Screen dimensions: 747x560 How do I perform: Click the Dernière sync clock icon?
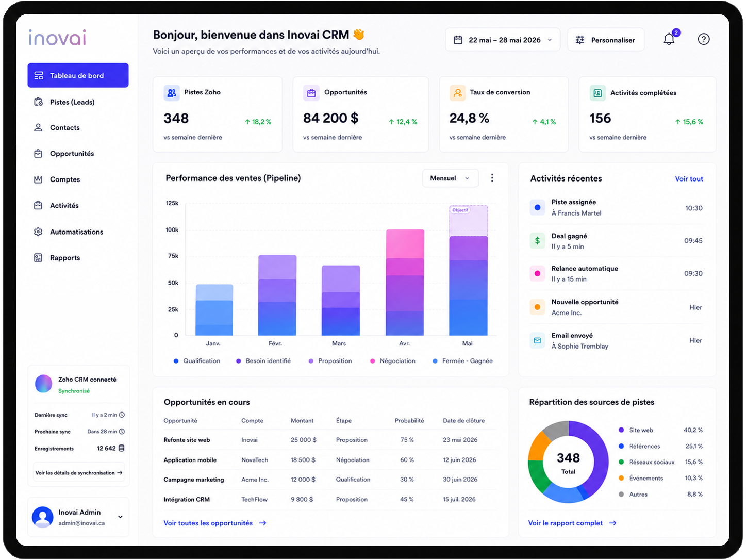pyautogui.click(x=122, y=415)
